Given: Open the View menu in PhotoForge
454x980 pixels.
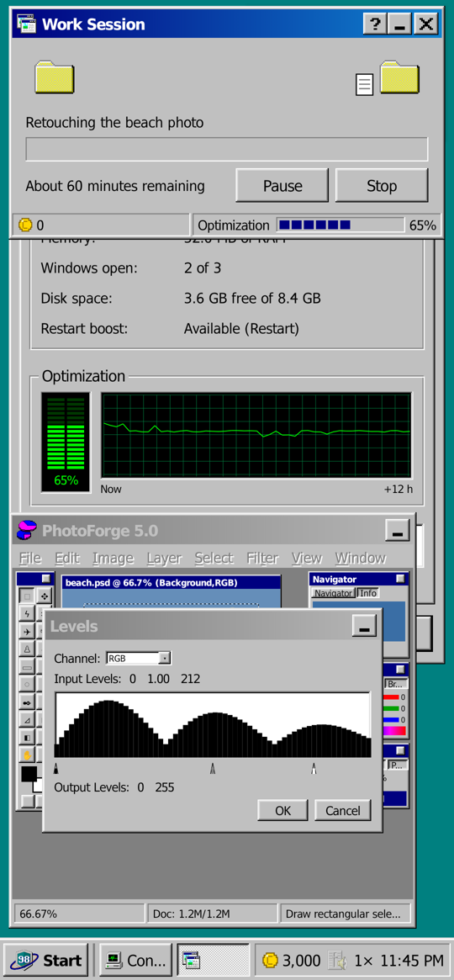Looking at the screenshot, I should (307, 558).
